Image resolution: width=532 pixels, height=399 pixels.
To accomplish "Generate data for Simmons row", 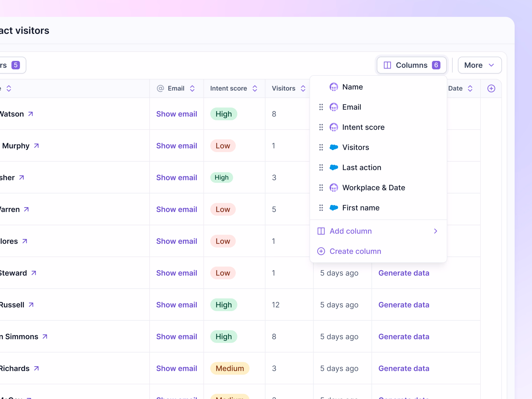I will point(404,337).
